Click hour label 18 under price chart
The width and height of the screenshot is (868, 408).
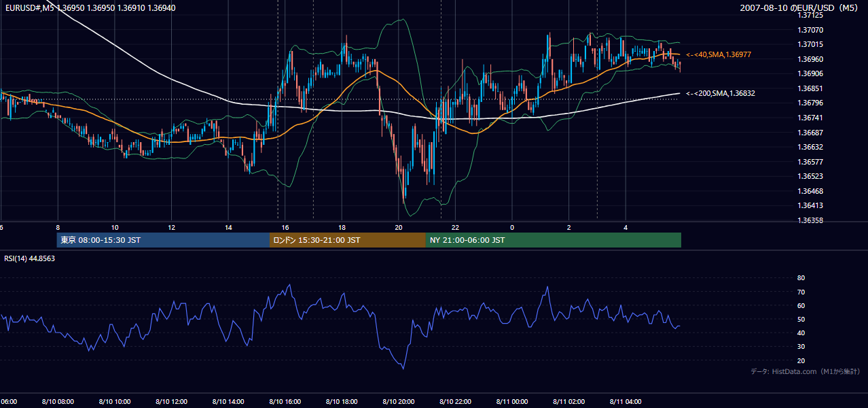(x=342, y=227)
